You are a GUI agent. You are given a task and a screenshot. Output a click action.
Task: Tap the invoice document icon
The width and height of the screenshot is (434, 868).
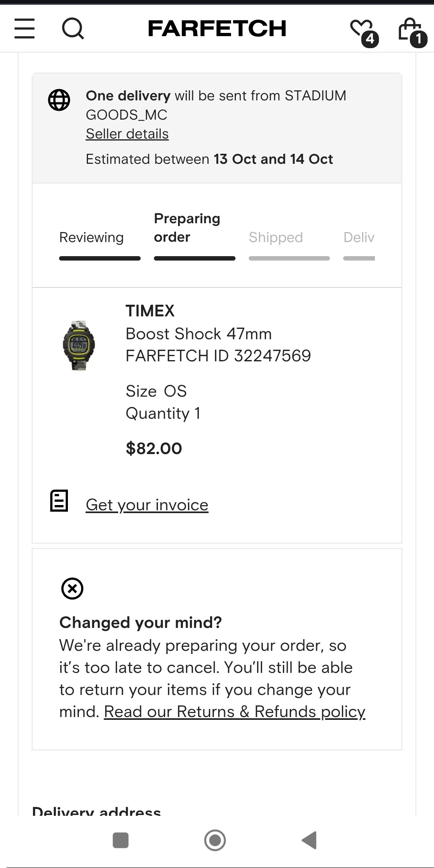point(59,501)
